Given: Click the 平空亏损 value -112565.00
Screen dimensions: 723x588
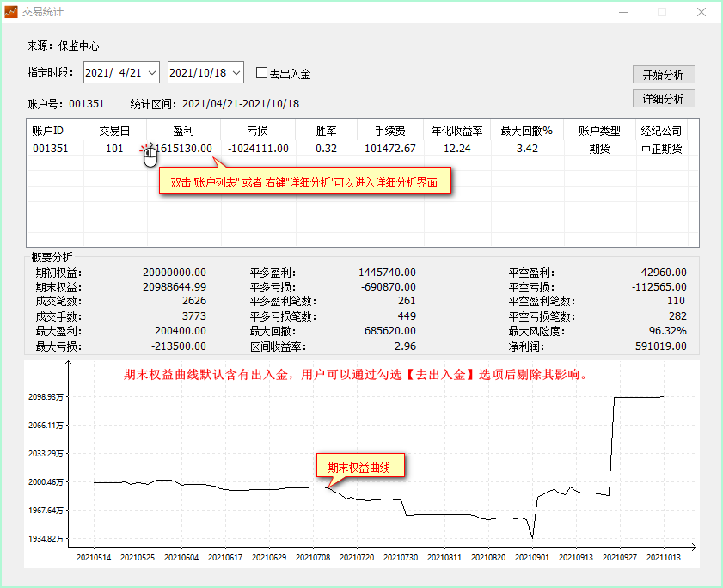Looking at the screenshot, I should (x=659, y=287).
